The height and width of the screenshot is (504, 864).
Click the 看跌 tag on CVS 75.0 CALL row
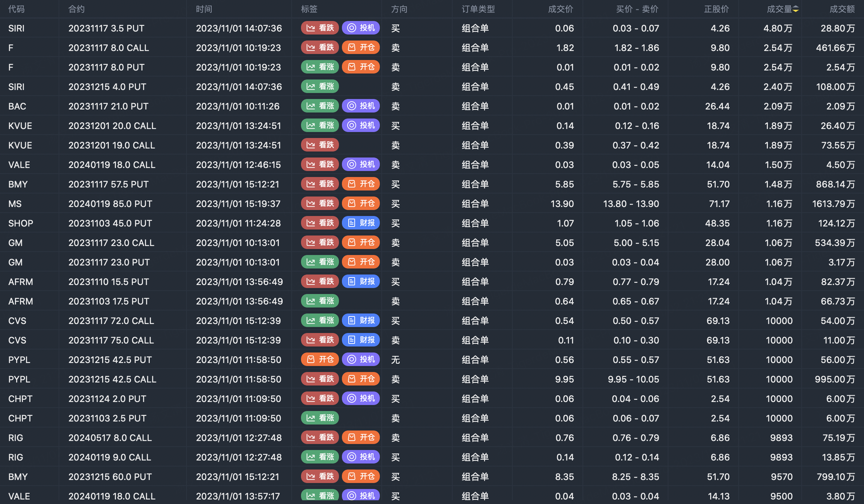320,340
